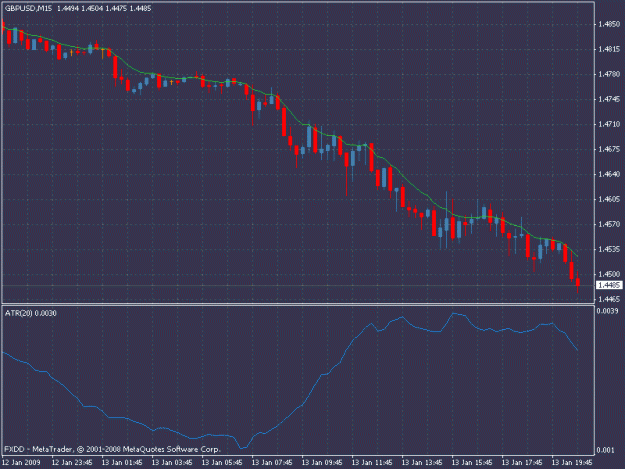Image resolution: width=625 pixels, height=469 pixels.
Task: Click the 1.4605 price axis label
Action: (609, 199)
